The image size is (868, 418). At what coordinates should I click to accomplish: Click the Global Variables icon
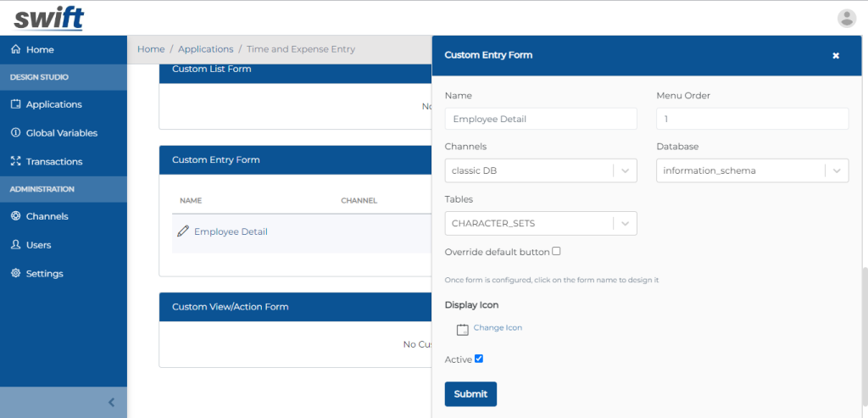pyautogui.click(x=15, y=133)
